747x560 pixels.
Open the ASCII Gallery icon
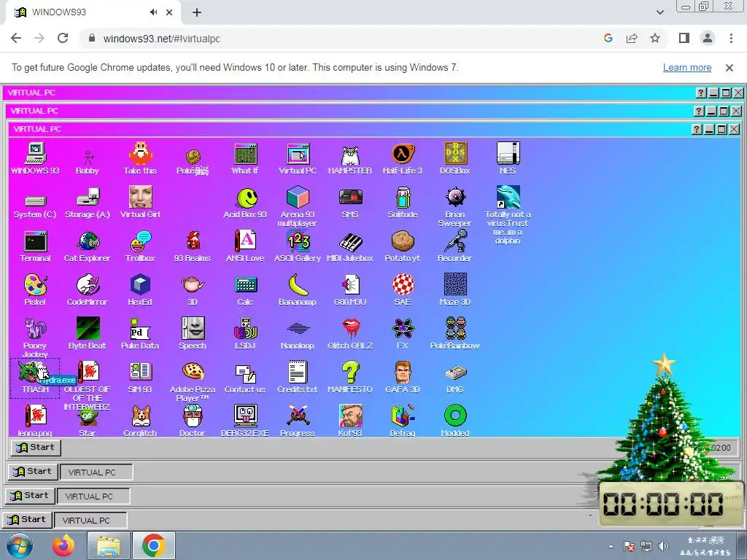tap(298, 246)
